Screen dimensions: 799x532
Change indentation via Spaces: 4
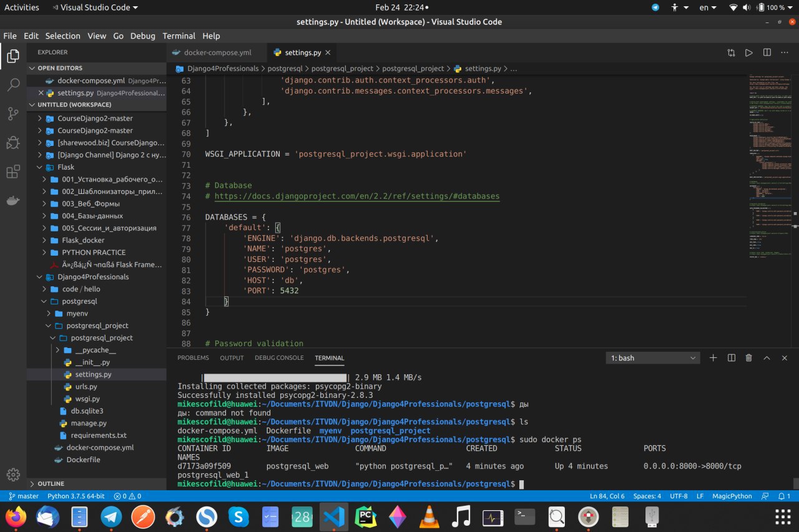[647, 496]
